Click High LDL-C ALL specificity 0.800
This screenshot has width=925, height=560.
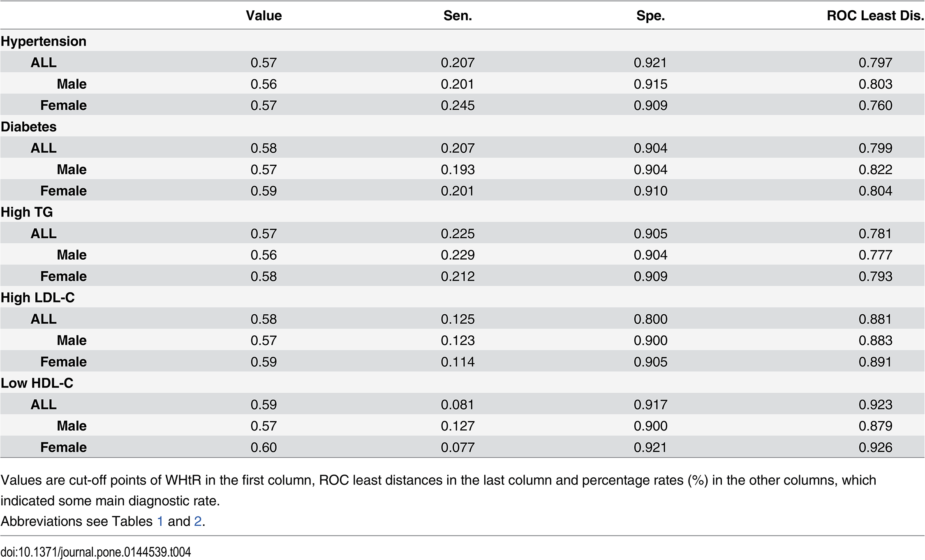coord(650,319)
